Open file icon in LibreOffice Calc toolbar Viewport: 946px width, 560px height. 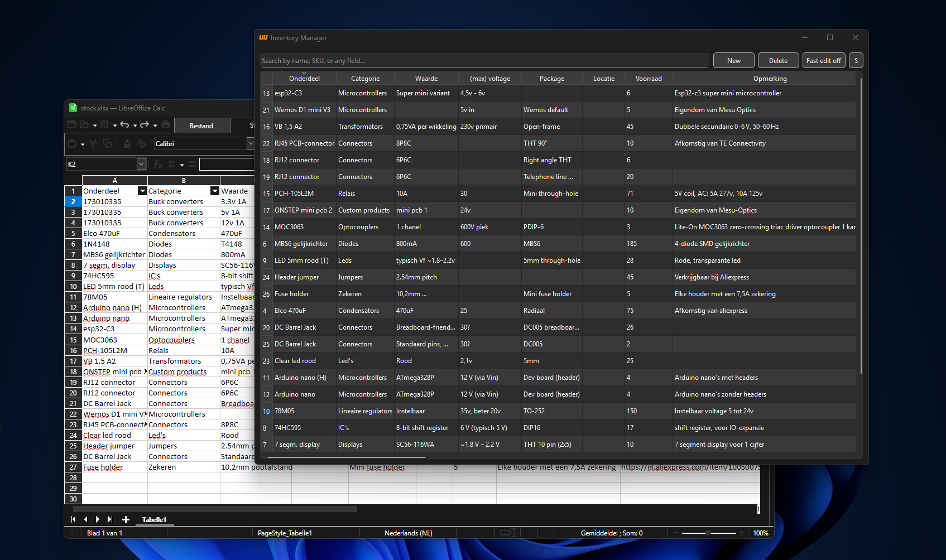pos(84,125)
